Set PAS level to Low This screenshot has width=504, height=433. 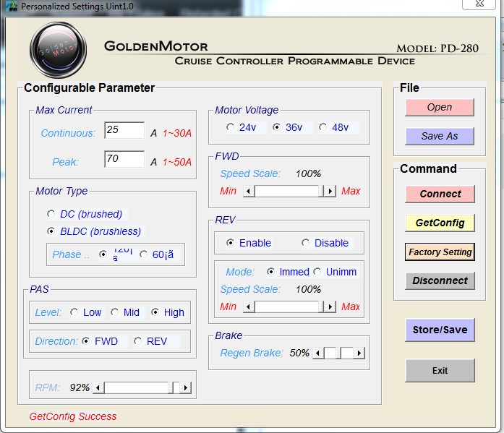[74, 313]
